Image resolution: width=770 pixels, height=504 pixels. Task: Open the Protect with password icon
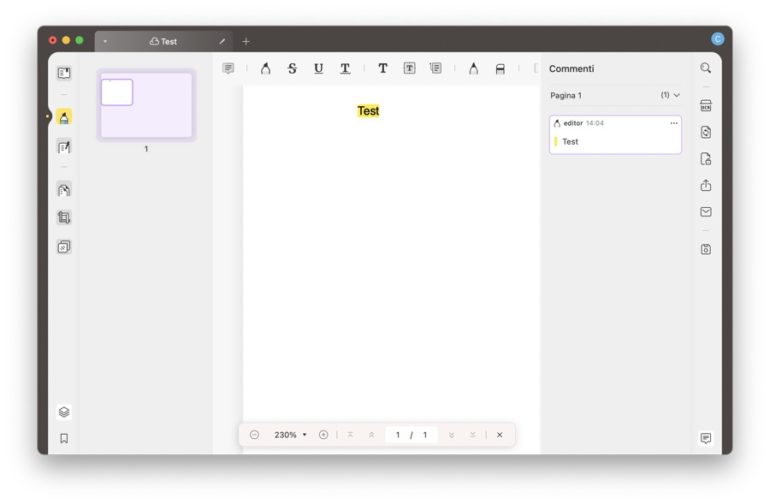pyautogui.click(x=706, y=159)
